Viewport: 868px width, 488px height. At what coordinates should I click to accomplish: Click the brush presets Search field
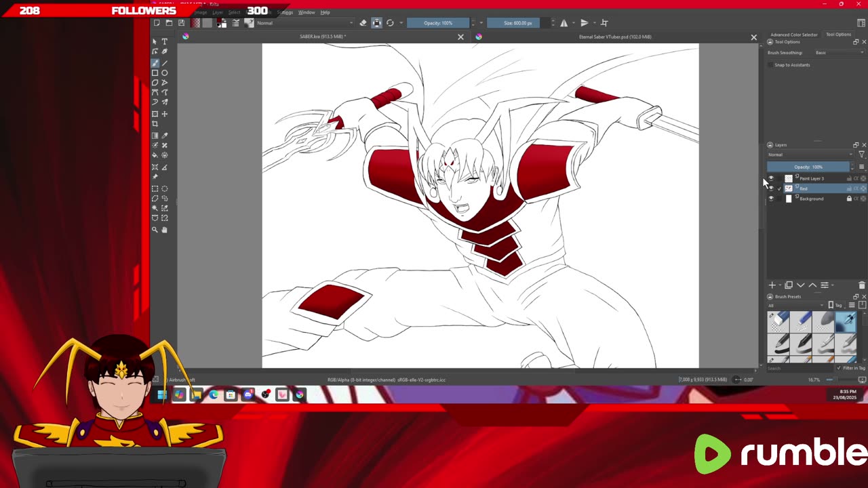(800, 368)
